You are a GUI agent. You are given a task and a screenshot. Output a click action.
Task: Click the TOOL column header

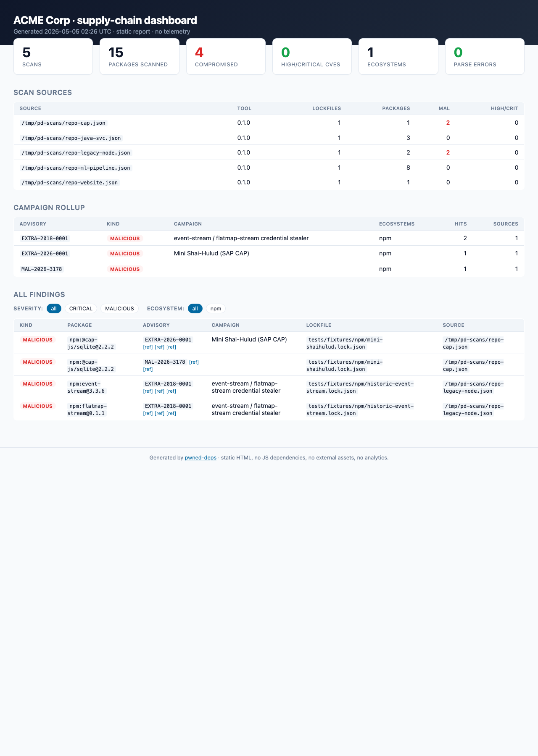point(244,108)
